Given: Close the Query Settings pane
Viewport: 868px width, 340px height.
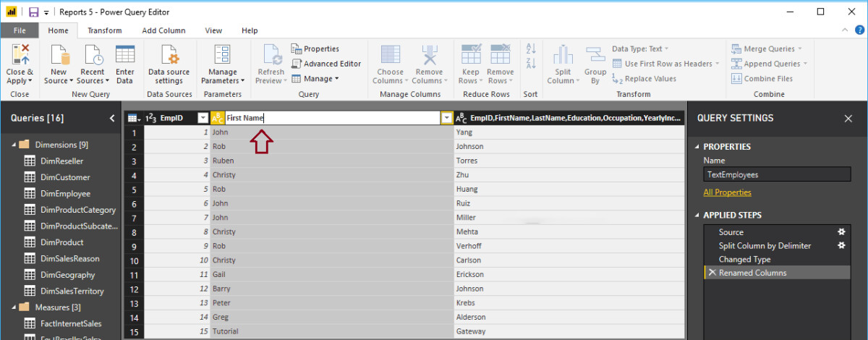Looking at the screenshot, I should (x=848, y=118).
